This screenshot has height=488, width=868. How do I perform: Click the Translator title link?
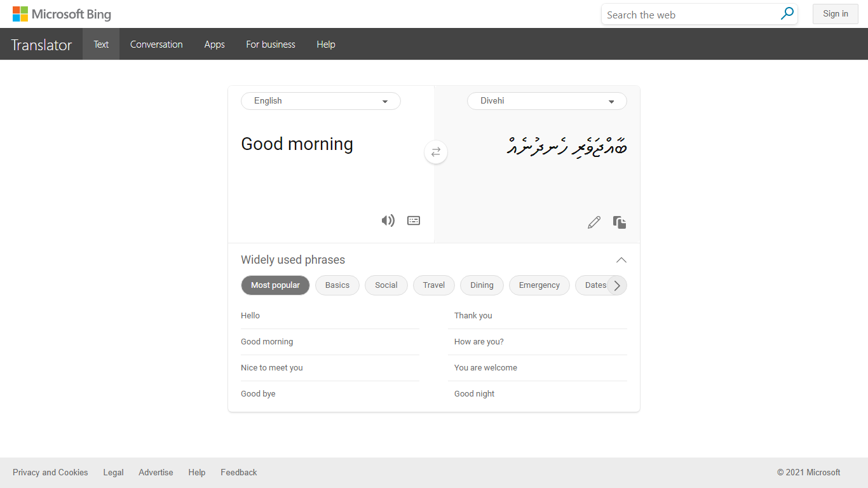41,44
